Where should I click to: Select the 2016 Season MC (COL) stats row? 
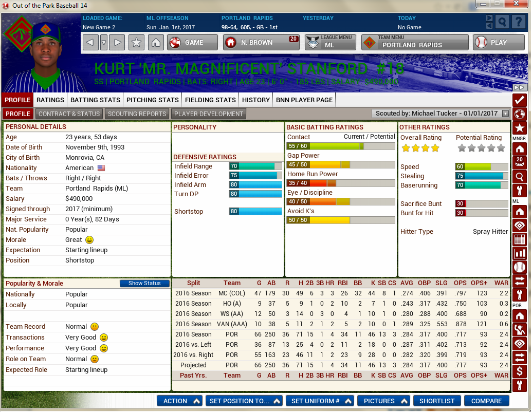tap(341, 293)
